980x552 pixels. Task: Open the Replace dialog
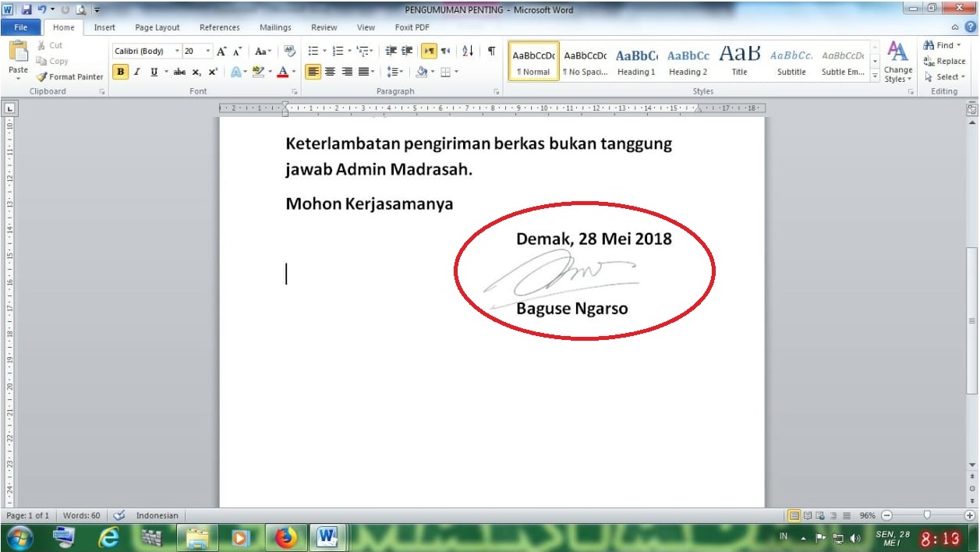[x=944, y=61]
